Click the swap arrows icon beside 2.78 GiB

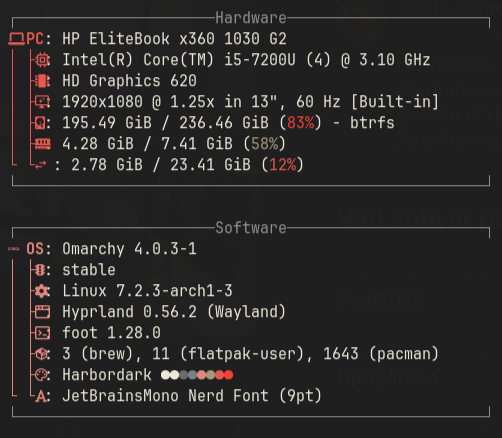[x=41, y=165]
